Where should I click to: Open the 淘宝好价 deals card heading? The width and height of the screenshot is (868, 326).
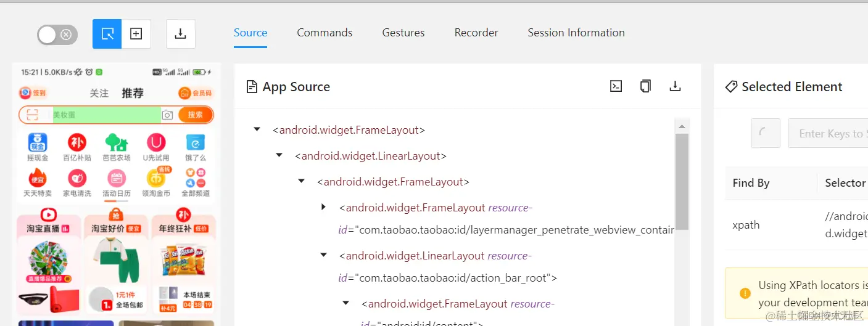tap(116, 229)
